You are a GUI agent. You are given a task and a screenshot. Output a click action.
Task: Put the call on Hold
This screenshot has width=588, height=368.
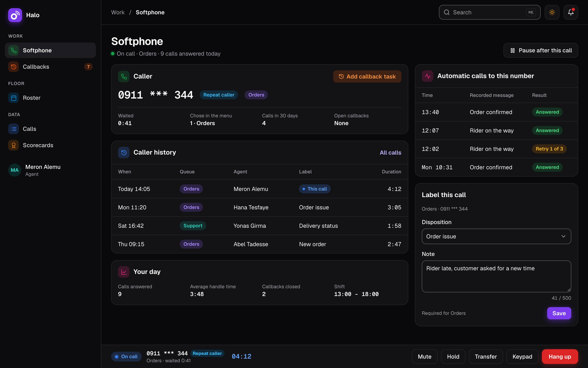click(x=453, y=357)
